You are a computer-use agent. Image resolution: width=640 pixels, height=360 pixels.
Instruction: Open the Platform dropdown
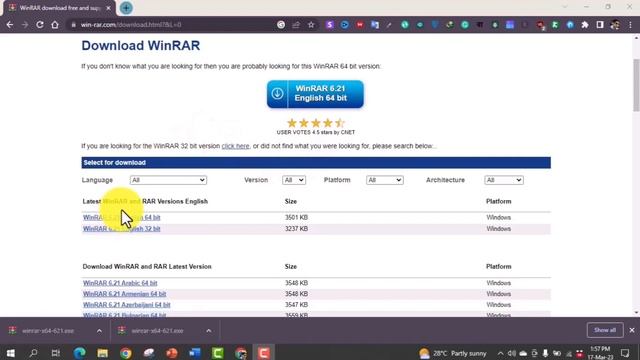(x=384, y=180)
